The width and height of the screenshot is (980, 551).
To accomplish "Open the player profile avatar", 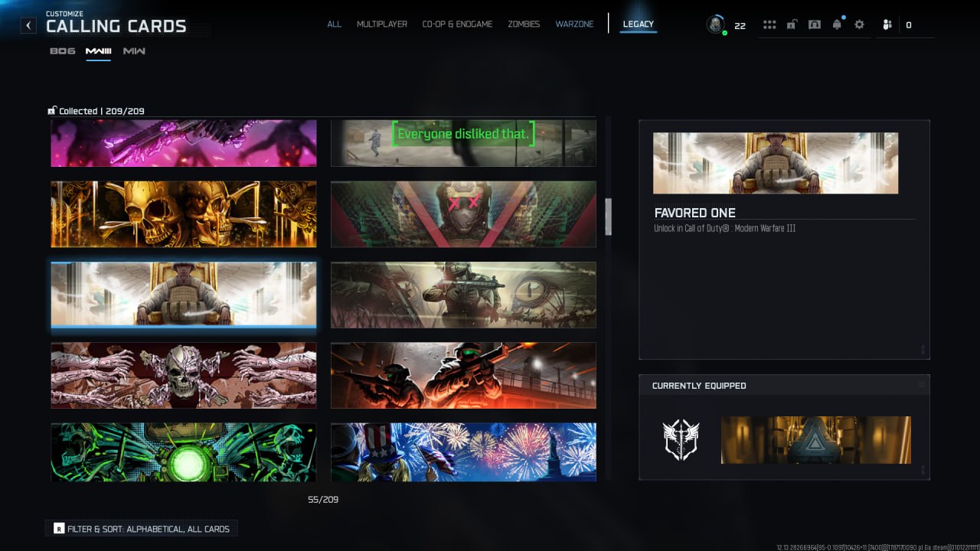I will click(x=716, y=24).
